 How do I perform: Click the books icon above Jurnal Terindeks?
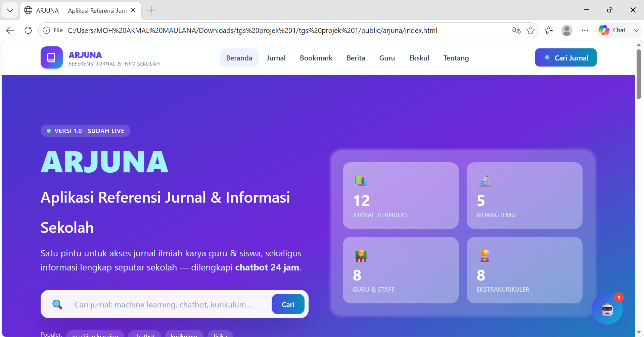coord(361,181)
